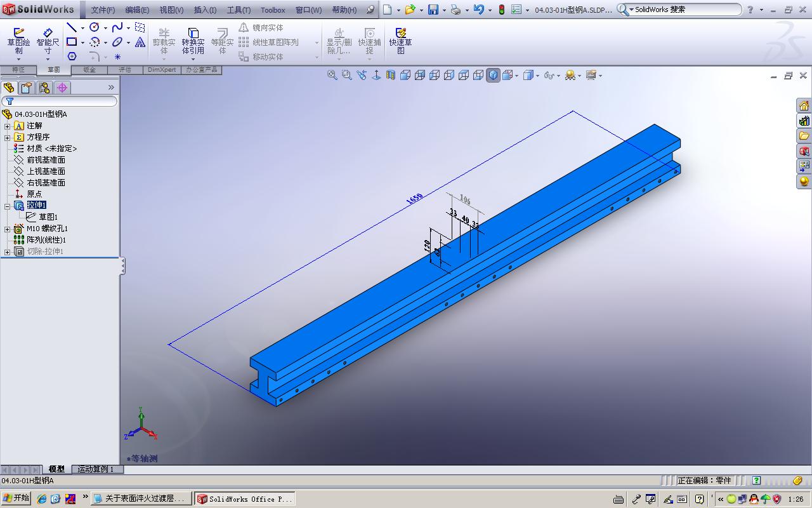Select the Polygon sketch tool

tap(72, 57)
